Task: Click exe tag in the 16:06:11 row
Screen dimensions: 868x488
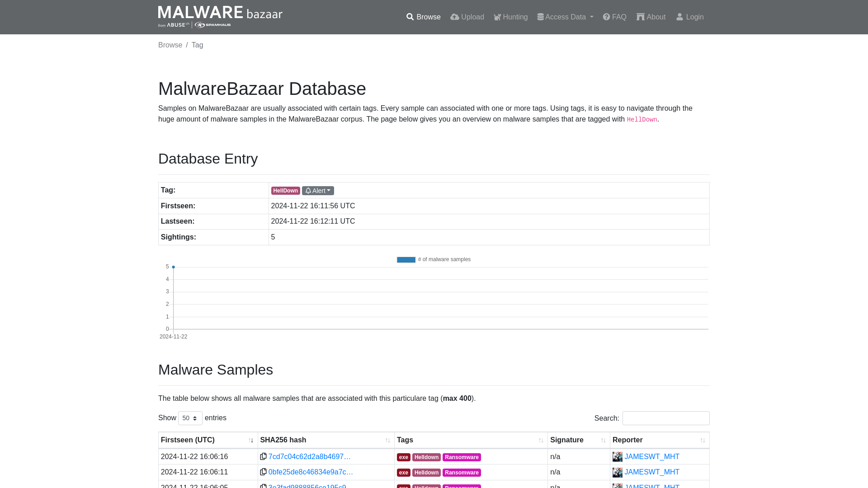Action: (x=404, y=473)
